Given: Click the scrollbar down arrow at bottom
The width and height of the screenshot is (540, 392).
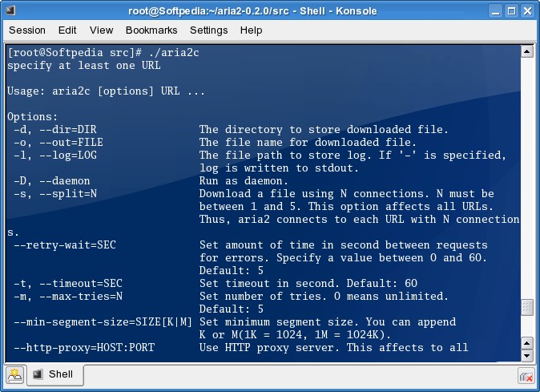Looking at the screenshot, I should point(526,355).
